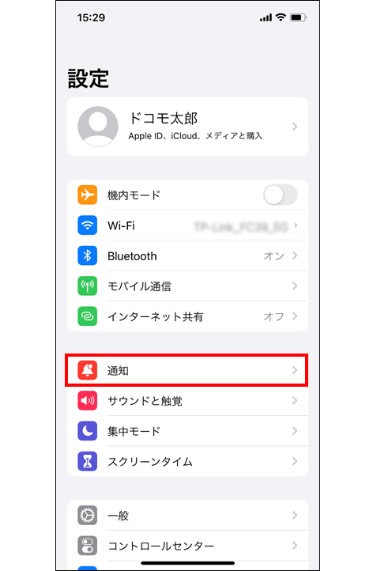Open インターネット共有 using its chevron
The height and width of the screenshot is (571, 392).
tap(295, 316)
